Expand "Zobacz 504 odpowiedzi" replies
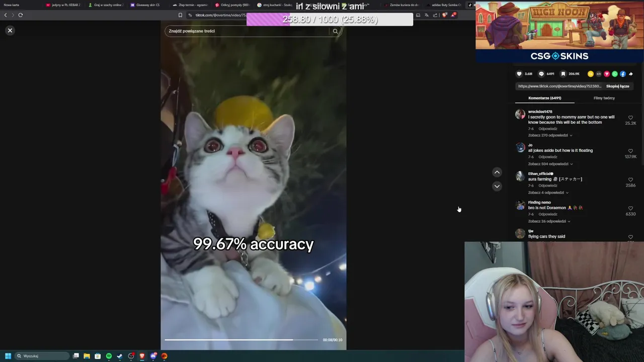This screenshot has height=362, width=644. coord(550,164)
